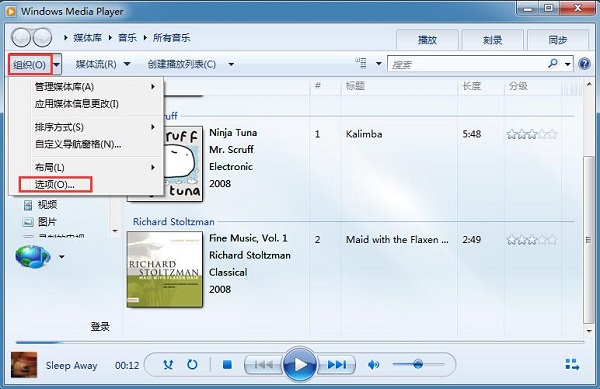Expand the 管理媒体库(A) submenu
This screenshot has width=600, height=389.
153,87
